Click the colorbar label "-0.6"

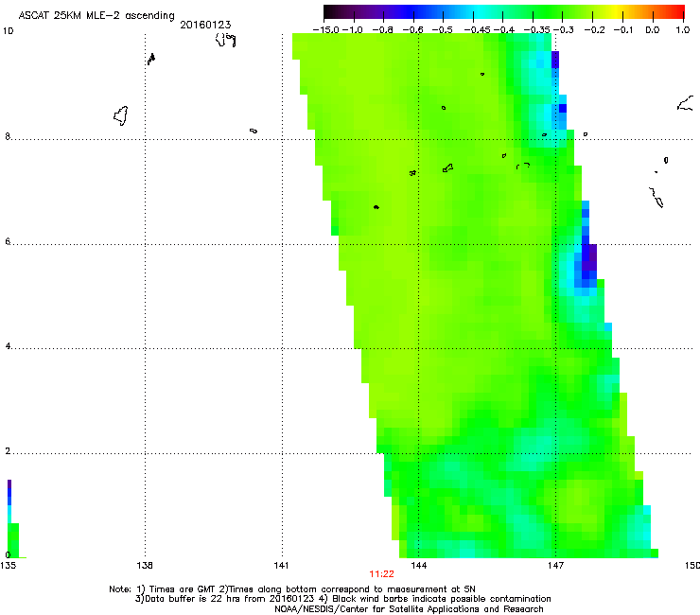413,30
